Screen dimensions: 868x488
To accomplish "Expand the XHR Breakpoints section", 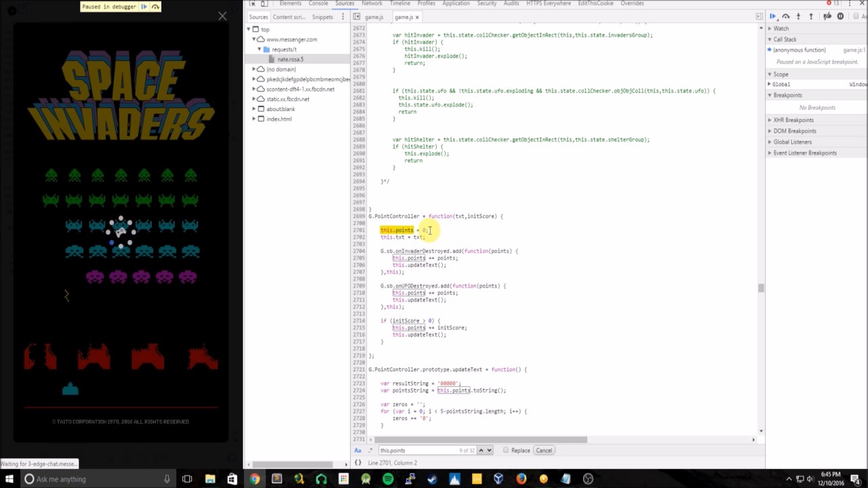I will point(816,120).
